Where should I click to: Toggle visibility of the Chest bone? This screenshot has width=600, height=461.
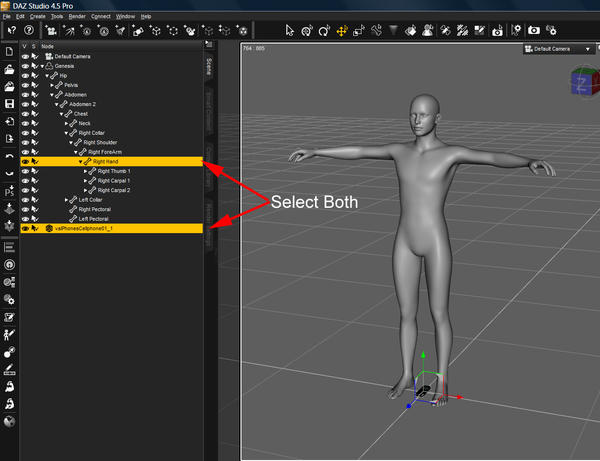pyautogui.click(x=25, y=114)
